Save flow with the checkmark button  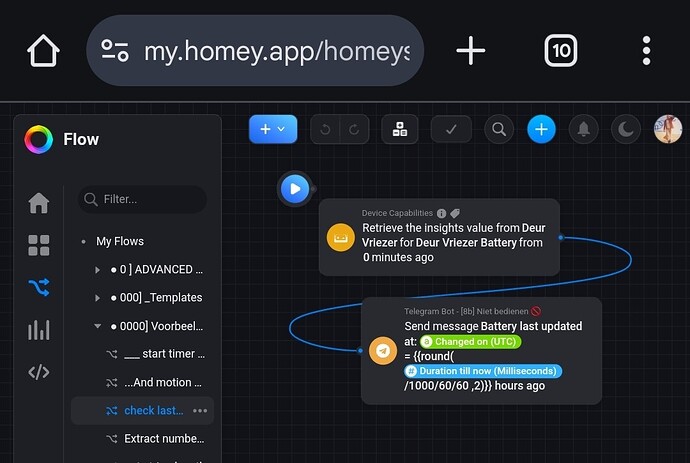pyautogui.click(x=451, y=129)
